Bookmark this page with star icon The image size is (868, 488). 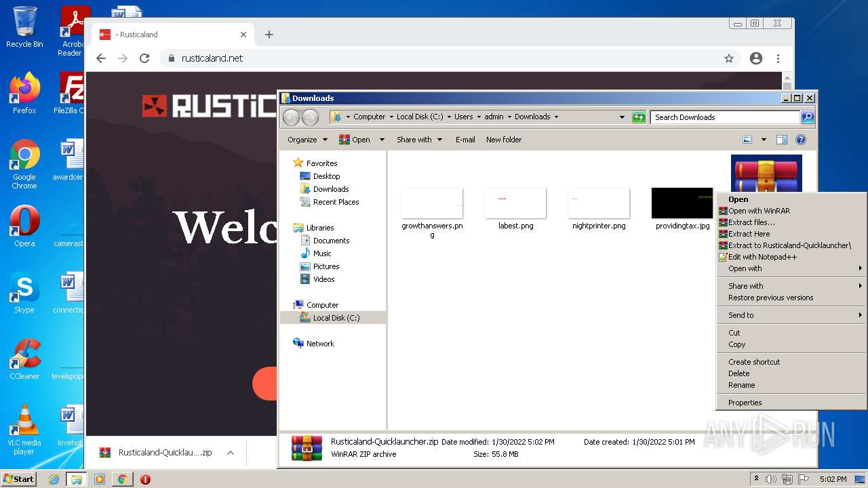(729, 58)
